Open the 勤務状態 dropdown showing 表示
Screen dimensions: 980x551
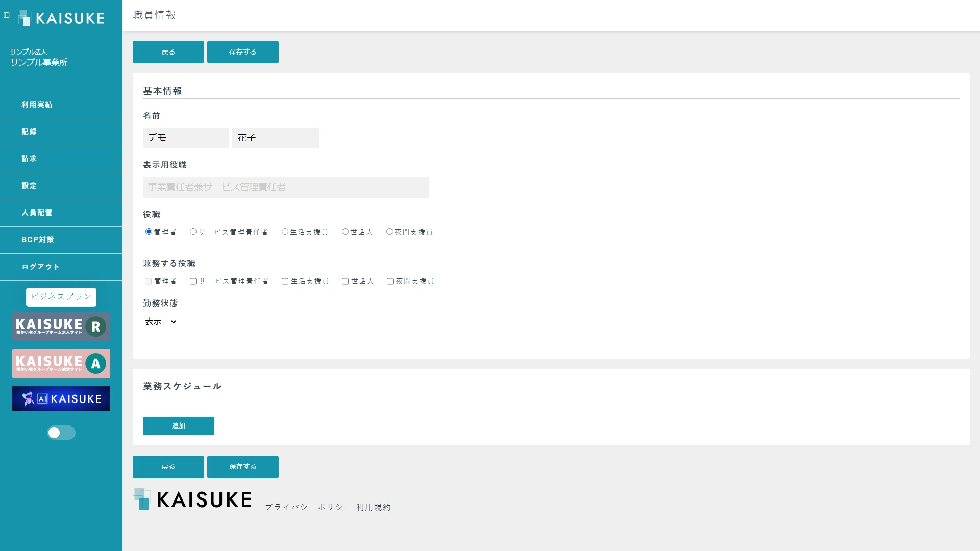click(x=160, y=321)
